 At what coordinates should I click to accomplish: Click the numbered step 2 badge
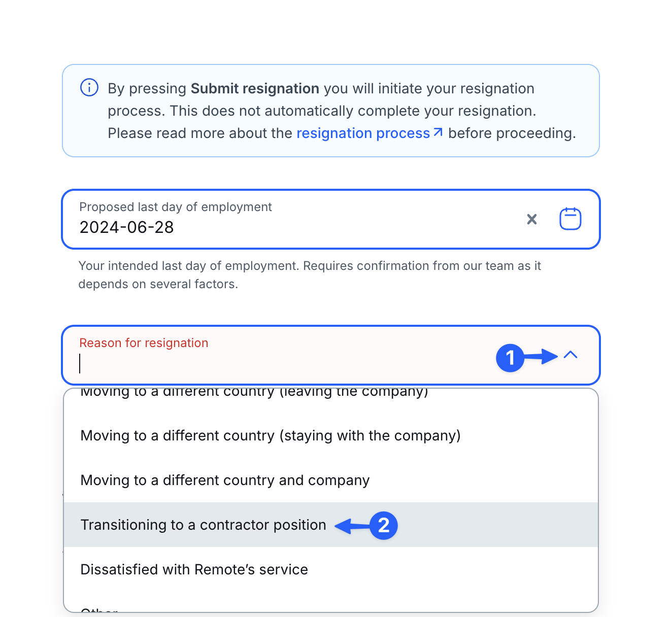(384, 525)
